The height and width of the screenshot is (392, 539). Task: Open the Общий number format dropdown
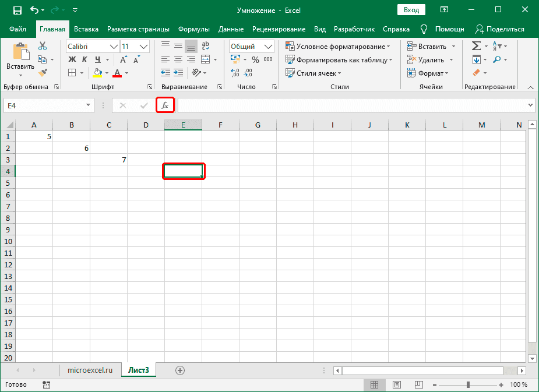click(x=267, y=46)
